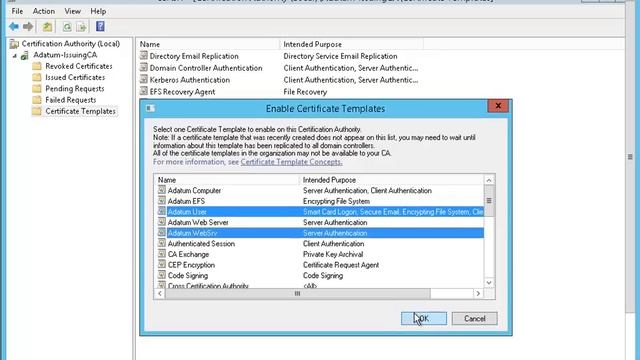Open the File menu
The height and width of the screenshot is (360, 640).
(17, 11)
